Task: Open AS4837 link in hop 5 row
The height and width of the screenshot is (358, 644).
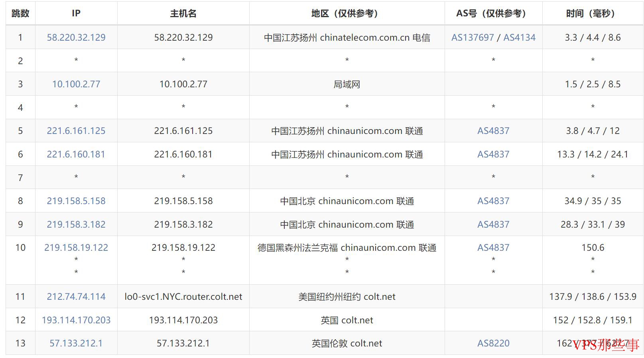Action: (493, 131)
